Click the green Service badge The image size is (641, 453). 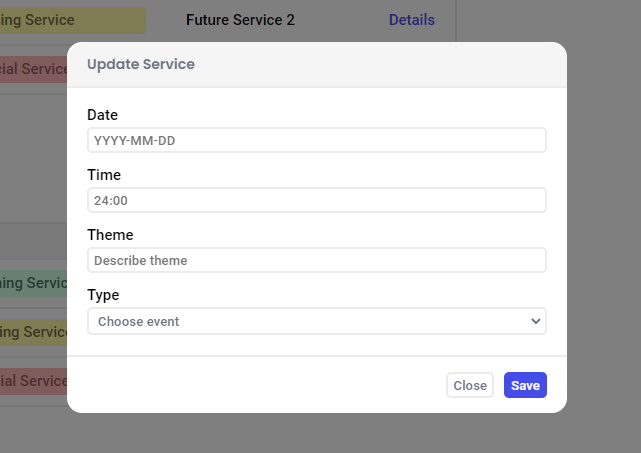33,283
